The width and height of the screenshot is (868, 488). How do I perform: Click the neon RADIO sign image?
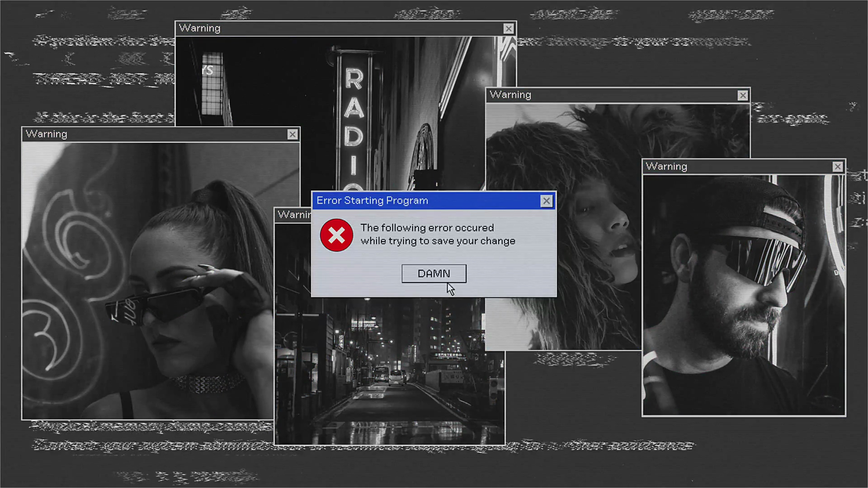[354, 117]
